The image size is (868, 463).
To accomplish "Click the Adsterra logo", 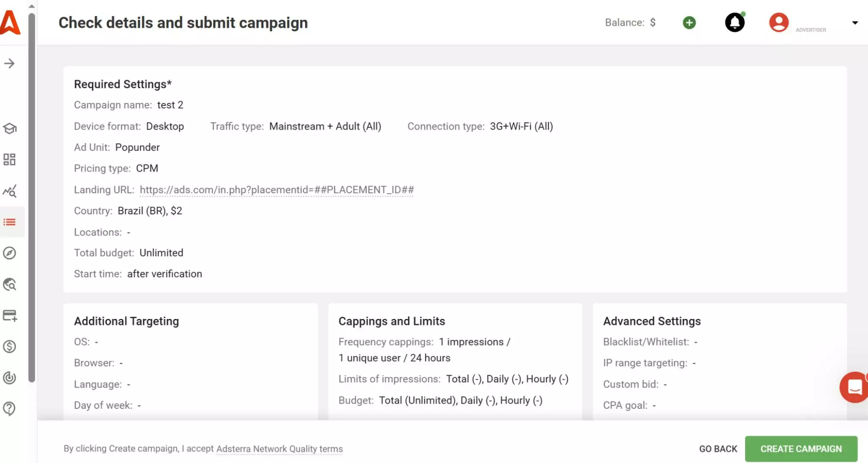I will 10,22.
